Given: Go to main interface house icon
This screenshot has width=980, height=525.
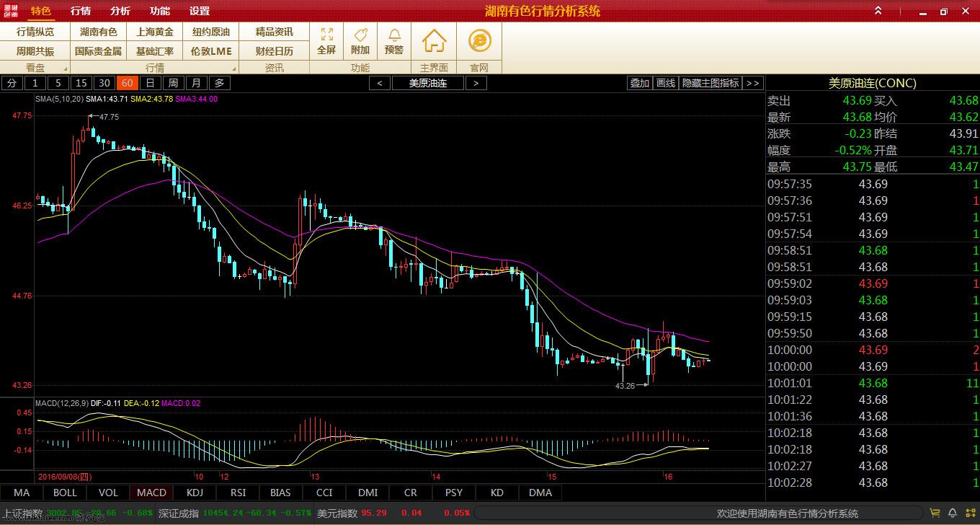Looking at the screenshot, I should 434,40.
